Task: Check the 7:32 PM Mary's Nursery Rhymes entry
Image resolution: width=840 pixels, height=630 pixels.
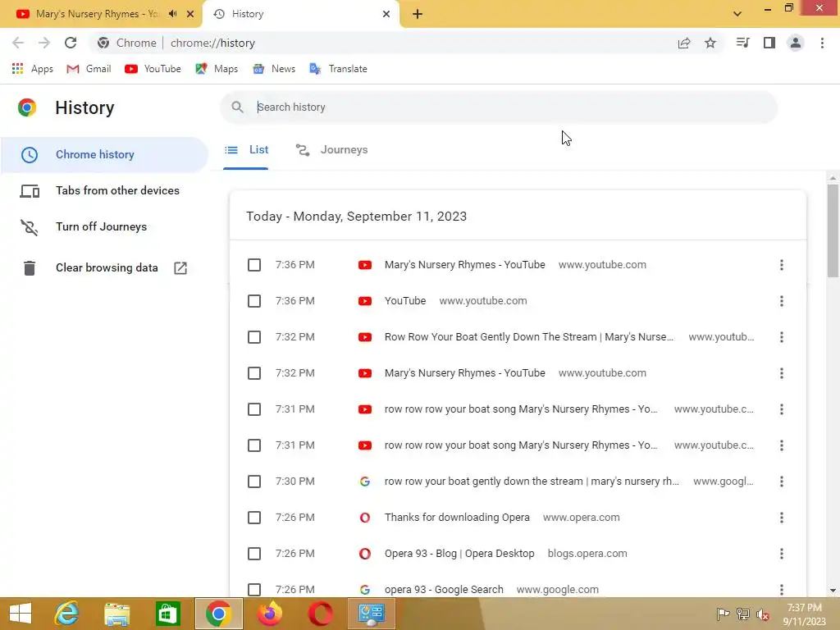Action: [x=254, y=373]
